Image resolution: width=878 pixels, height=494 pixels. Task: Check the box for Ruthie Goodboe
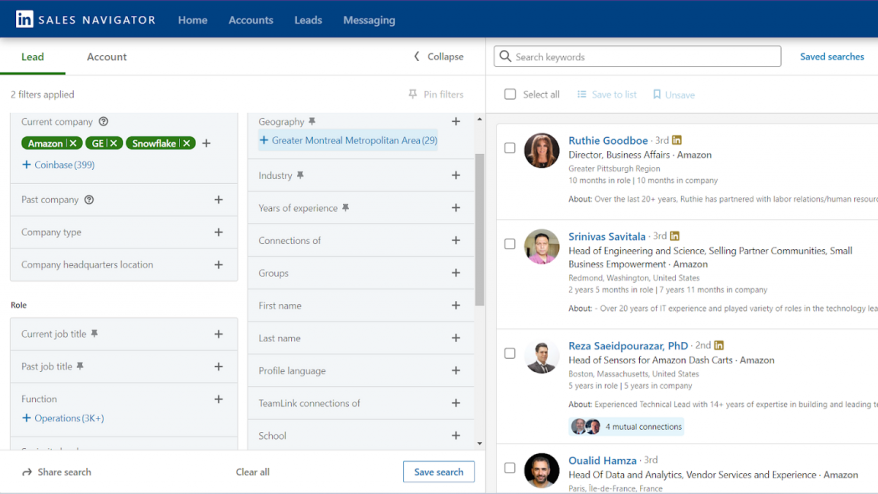[x=510, y=148]
